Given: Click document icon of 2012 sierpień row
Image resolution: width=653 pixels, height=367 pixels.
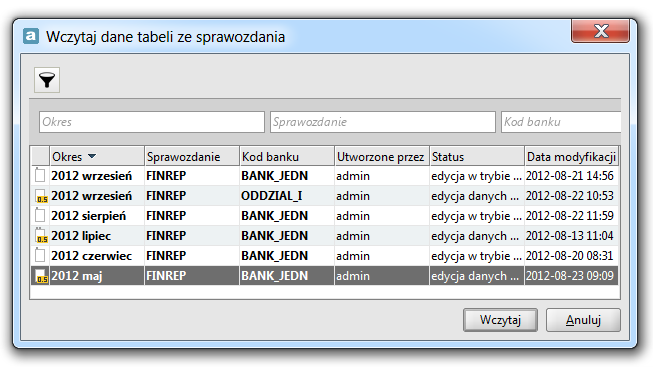Looking at the screenshot, I should 40,215.
